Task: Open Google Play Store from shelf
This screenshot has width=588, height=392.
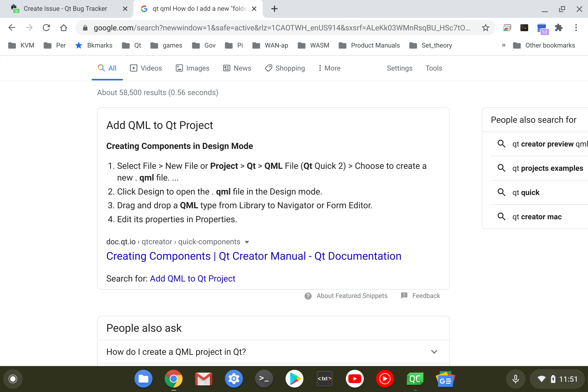Action: pos(294,379)
